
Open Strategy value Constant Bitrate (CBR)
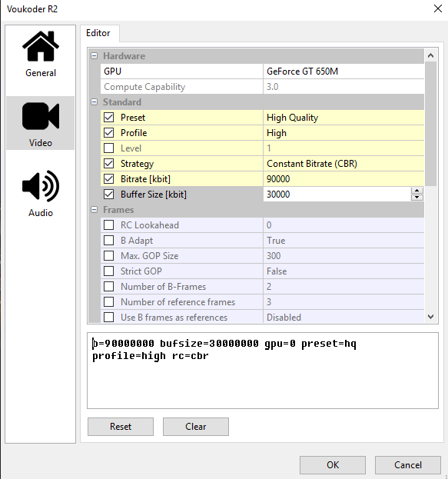(343, 164)
